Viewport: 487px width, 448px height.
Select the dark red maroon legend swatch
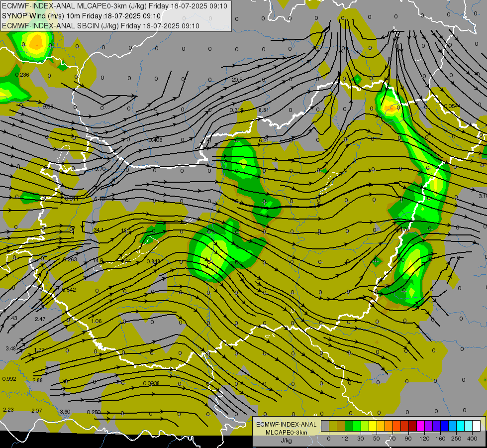413,426
